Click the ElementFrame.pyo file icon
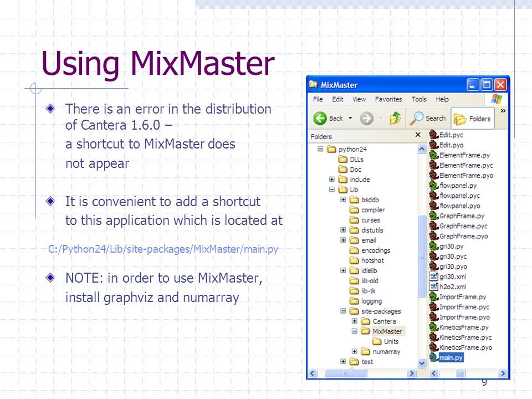 click(434, 176)
